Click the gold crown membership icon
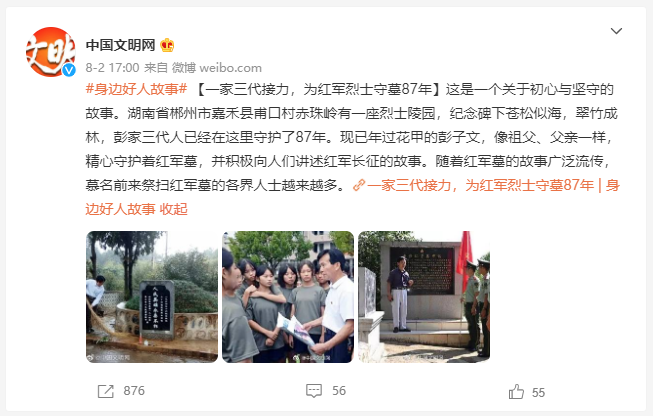The image size is (653, 416). pyautogui.click(x=167, y=45)
